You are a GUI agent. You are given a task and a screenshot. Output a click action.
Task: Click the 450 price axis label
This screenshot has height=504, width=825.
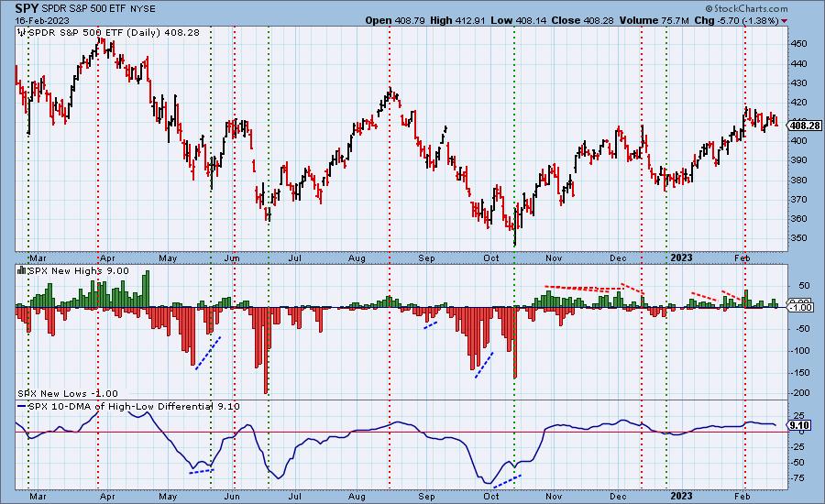pos(798,44)
